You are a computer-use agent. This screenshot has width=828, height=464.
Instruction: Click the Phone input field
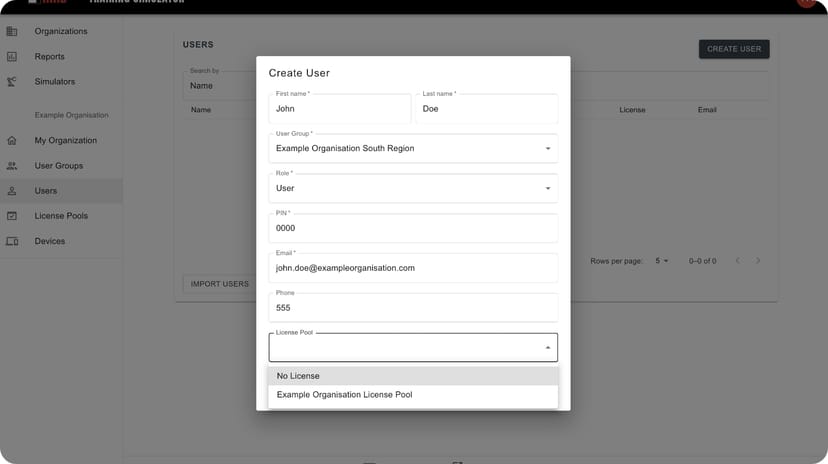coord(413,308)
